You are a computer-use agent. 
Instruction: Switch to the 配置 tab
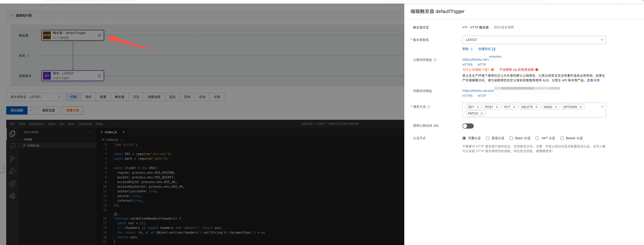point(103,97)
